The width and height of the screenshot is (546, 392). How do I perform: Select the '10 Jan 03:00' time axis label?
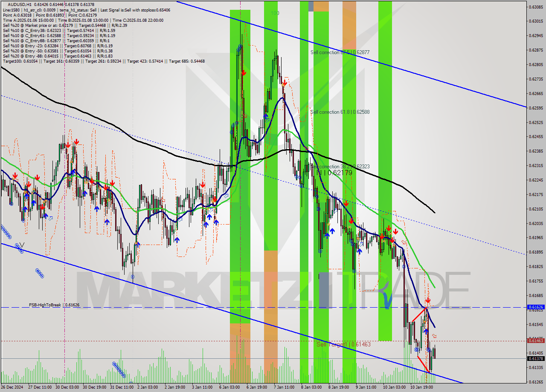point(395,388)
